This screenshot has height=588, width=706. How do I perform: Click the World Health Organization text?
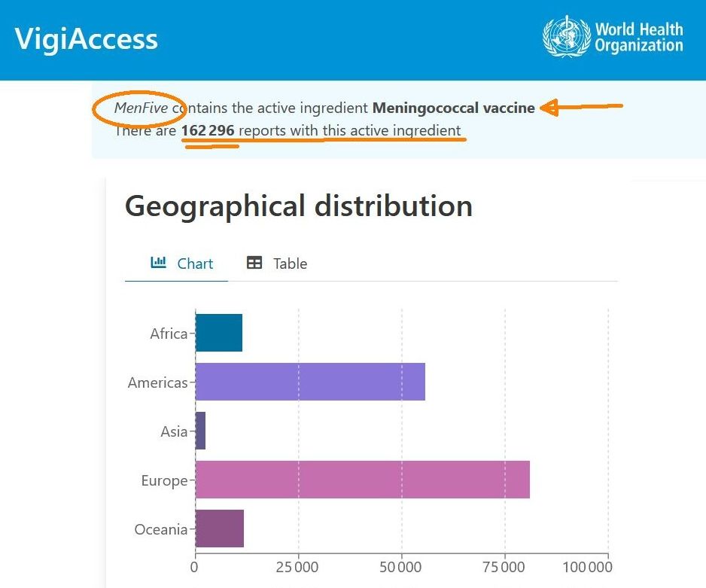tap(639, 37)
